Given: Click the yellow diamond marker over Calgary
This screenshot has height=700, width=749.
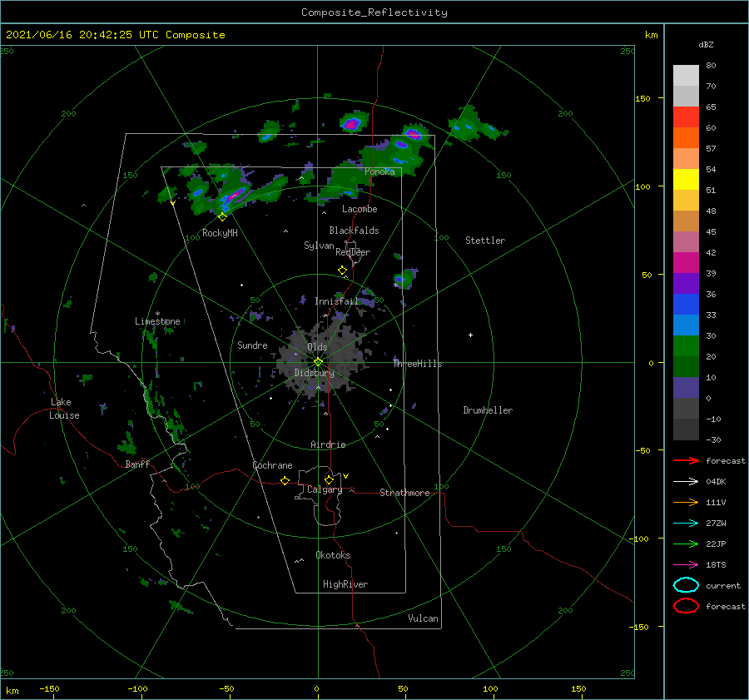Looking at the screenshot, I should (329, 479).
